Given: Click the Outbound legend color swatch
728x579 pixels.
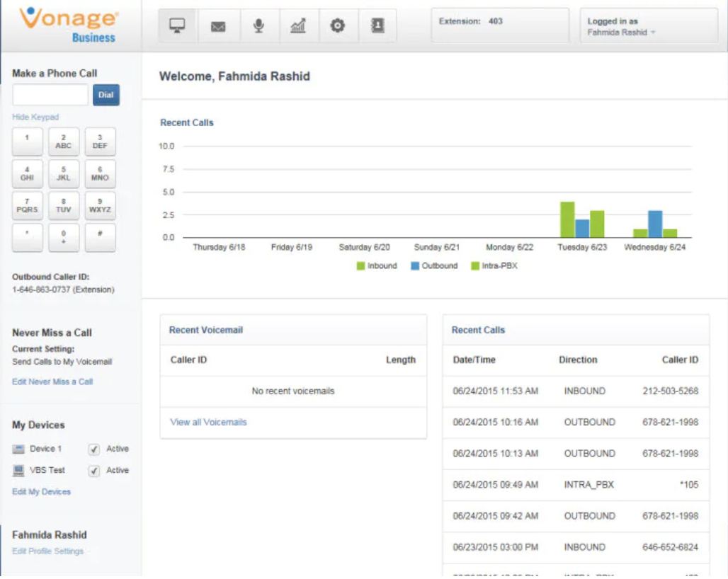Looking at the screenshot, I should click(415, 266).
